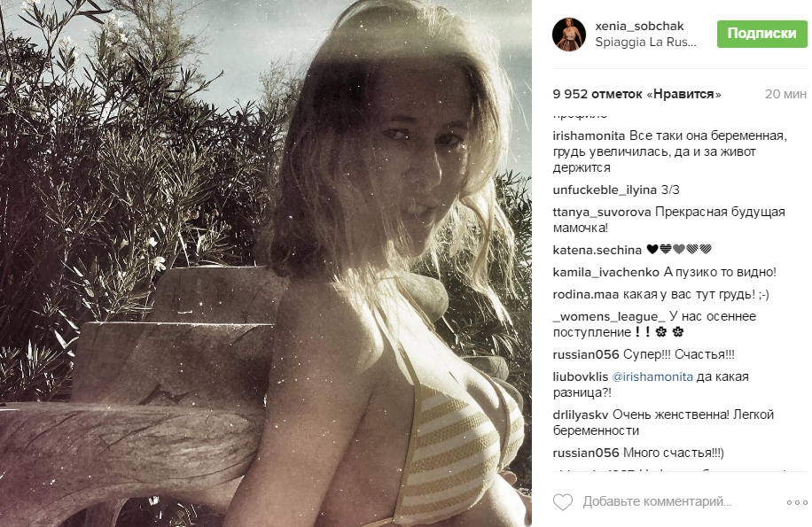Screen dimensions: 812x527
Task: Open commenter rodina.maa's profile
Action: 585,294
